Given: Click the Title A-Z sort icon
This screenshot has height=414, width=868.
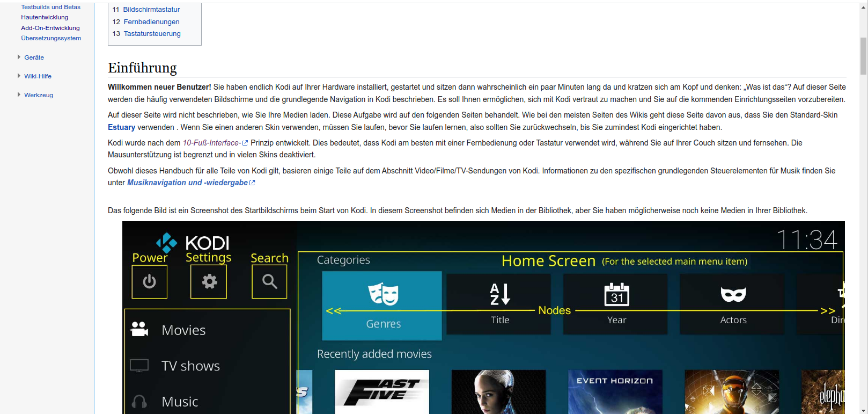Looking at the screenshot, I should coord(500,294).
